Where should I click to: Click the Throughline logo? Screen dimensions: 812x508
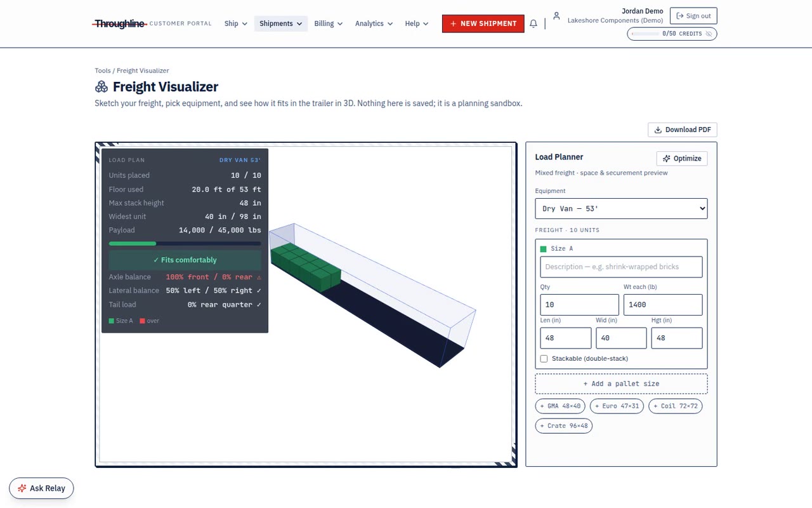[120, 23]
